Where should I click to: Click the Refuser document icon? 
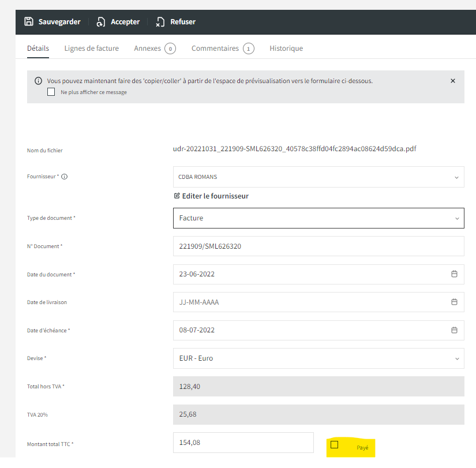click(x=160, y=22)
